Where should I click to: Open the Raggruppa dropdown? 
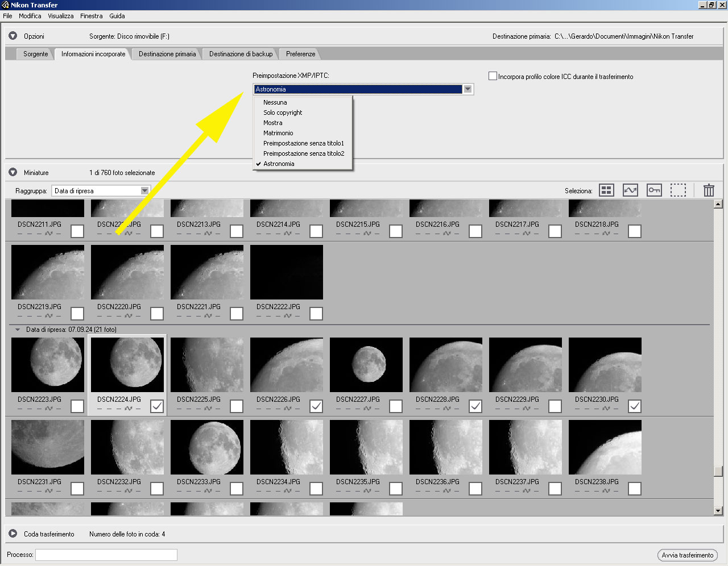(100, 191)
